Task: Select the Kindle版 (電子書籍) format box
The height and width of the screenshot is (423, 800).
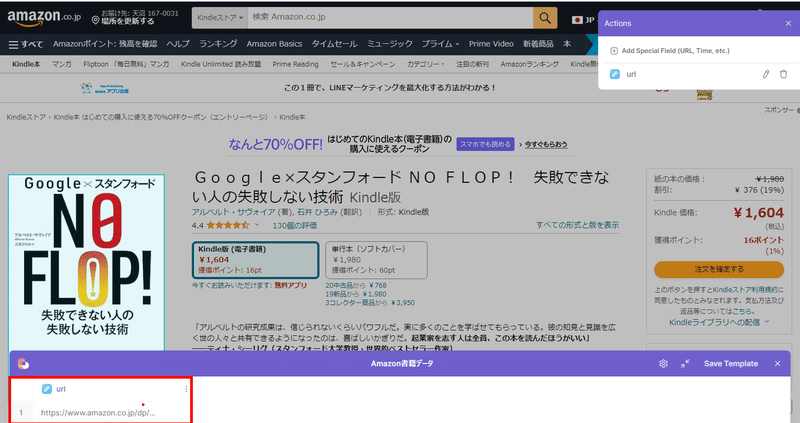Action: (x=256, y=260)
